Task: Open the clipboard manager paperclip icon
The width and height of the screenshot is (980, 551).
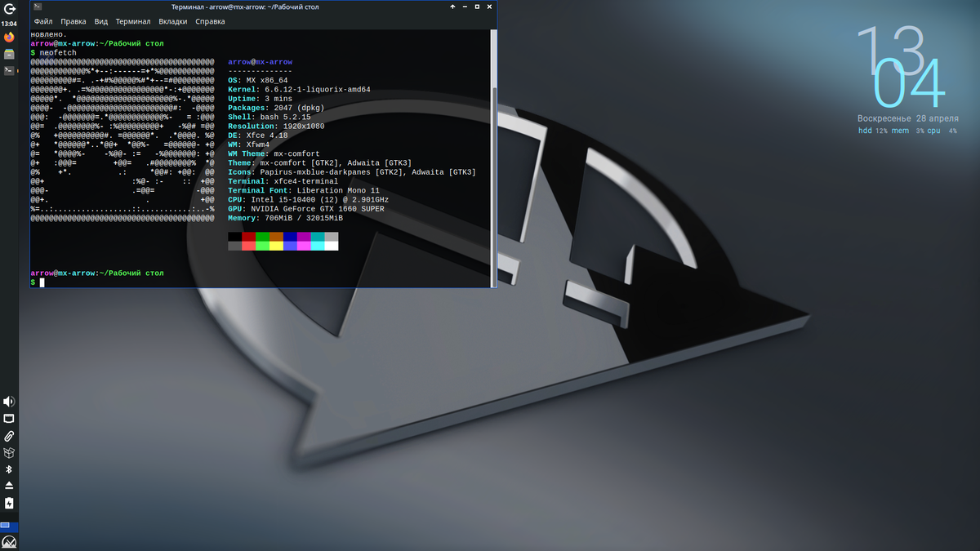Action: tap(9, 436)
